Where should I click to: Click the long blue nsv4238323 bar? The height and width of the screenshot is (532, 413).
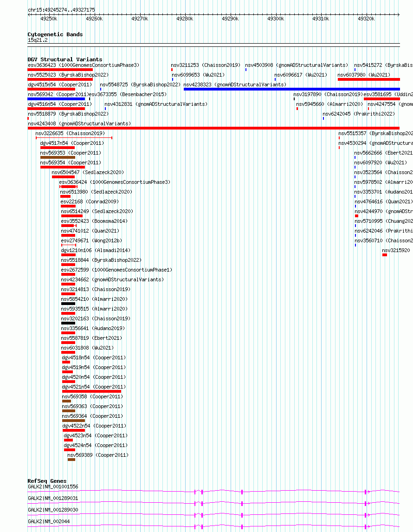click(x=291, y=89)
